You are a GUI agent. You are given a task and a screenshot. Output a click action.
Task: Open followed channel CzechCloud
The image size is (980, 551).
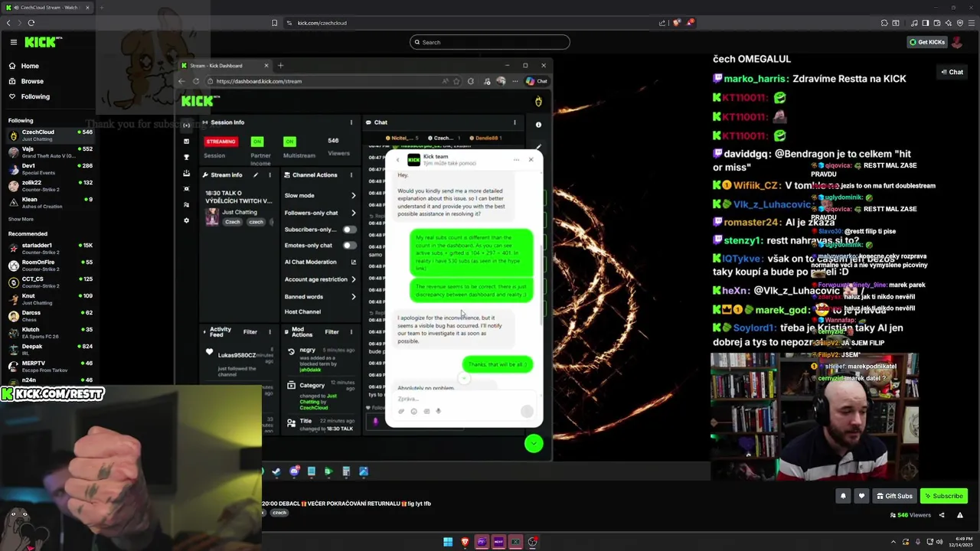pos(50,135)
